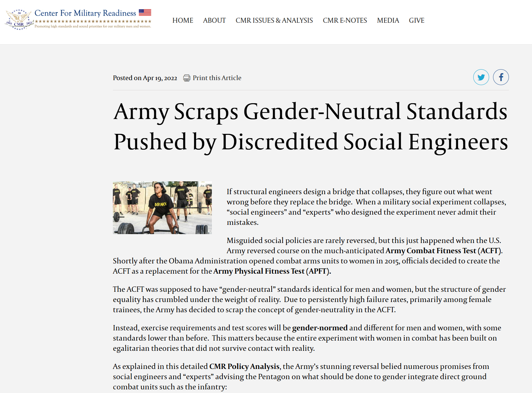532x393 pixels.
Task: Share the article on Twitter
Action: (481, 77)
